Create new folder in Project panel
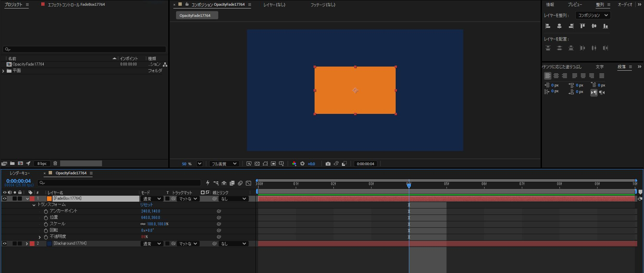This screenshot has height=273, width=644. tap(12, 164)
